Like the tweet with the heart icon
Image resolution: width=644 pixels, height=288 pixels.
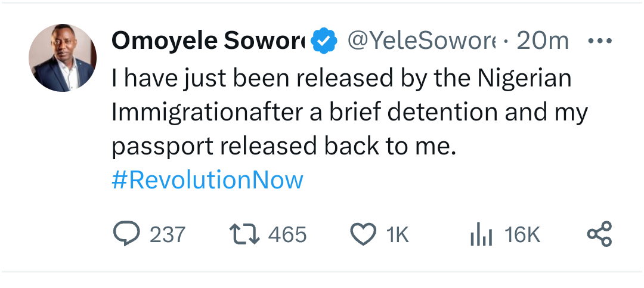coord(362,234)
